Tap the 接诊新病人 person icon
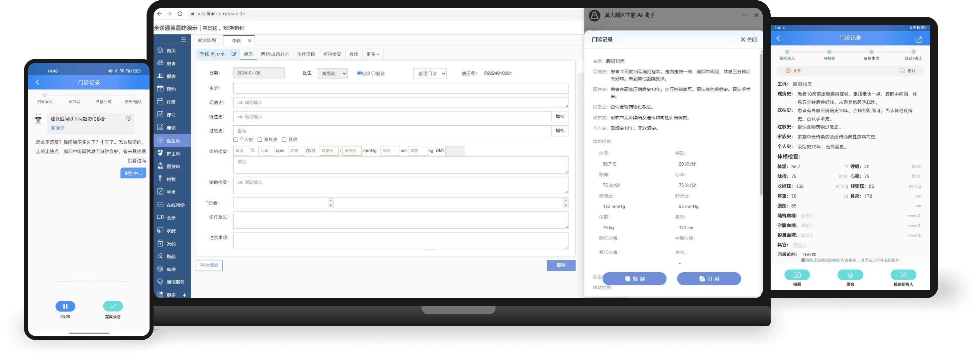Image resolution: width=980 pixels, height=355 pixels. [x=903, y=275]
